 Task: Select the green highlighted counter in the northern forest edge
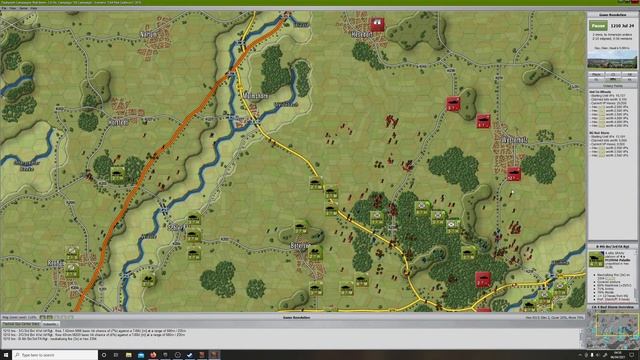(x=422, y=208)
